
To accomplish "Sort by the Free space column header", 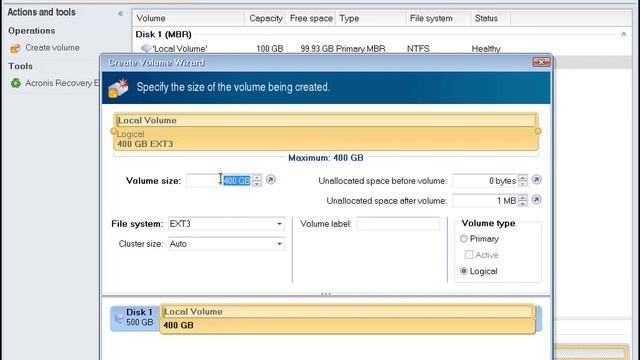I will coord(310,18).
